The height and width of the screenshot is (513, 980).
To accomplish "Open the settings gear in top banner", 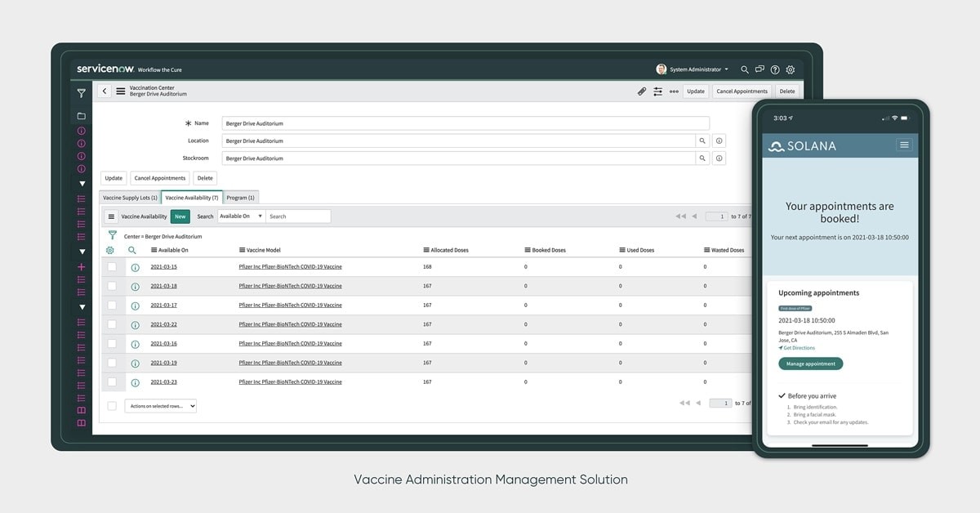I will point(790,70).
